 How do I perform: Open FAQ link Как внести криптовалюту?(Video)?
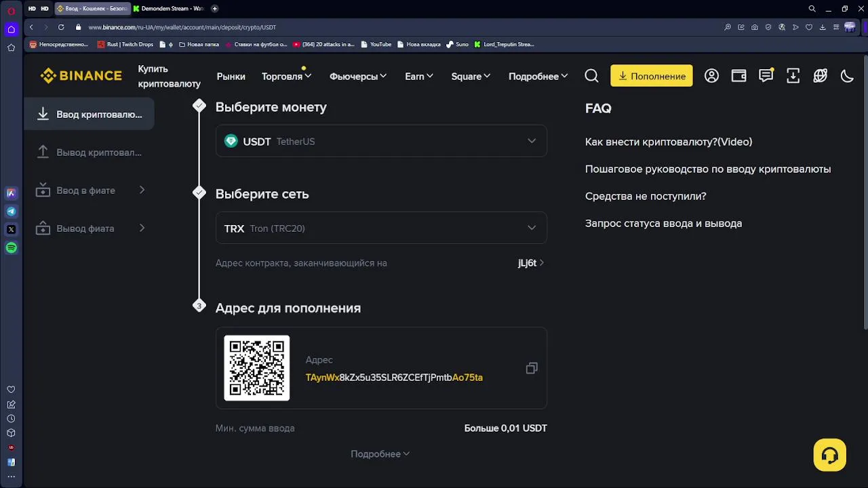(669, 142)
